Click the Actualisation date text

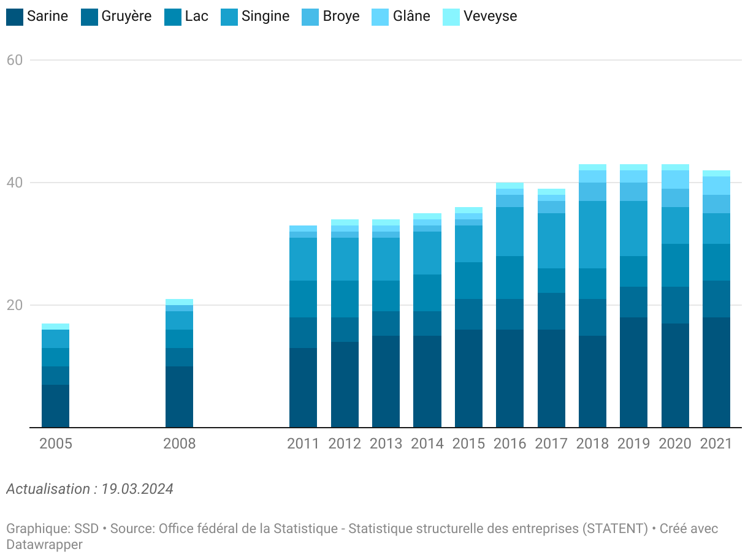(x=90, y=489)
